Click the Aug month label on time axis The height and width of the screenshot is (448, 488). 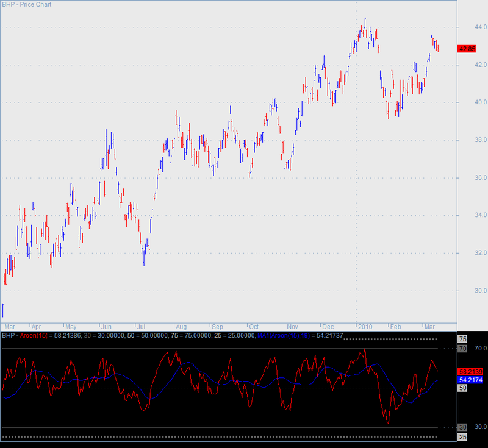[x=181, y=327]
